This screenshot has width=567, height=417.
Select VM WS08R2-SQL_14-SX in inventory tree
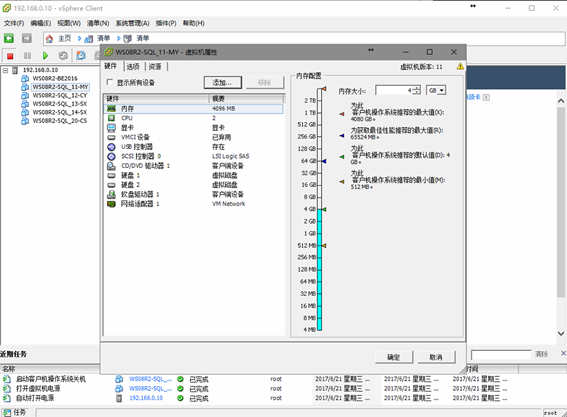(60, 112)
